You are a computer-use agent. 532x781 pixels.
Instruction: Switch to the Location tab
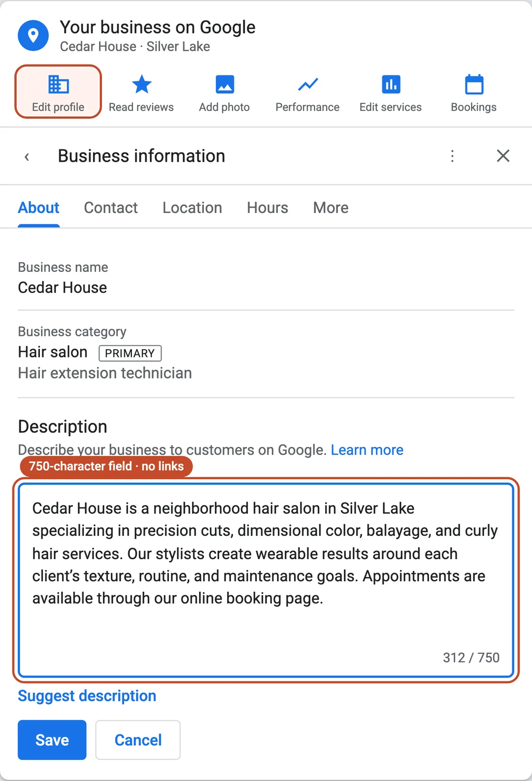point(192,208)
